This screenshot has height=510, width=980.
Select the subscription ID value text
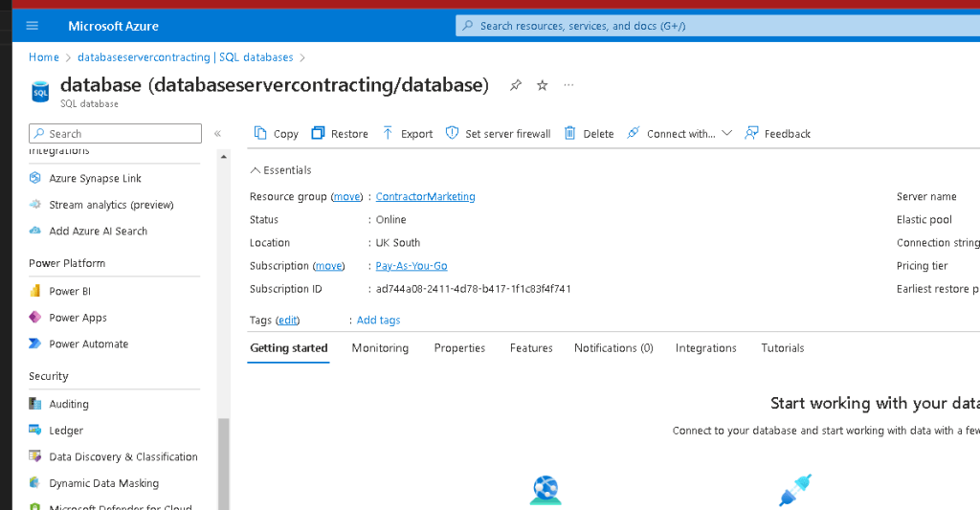click(x=473, y=289)
